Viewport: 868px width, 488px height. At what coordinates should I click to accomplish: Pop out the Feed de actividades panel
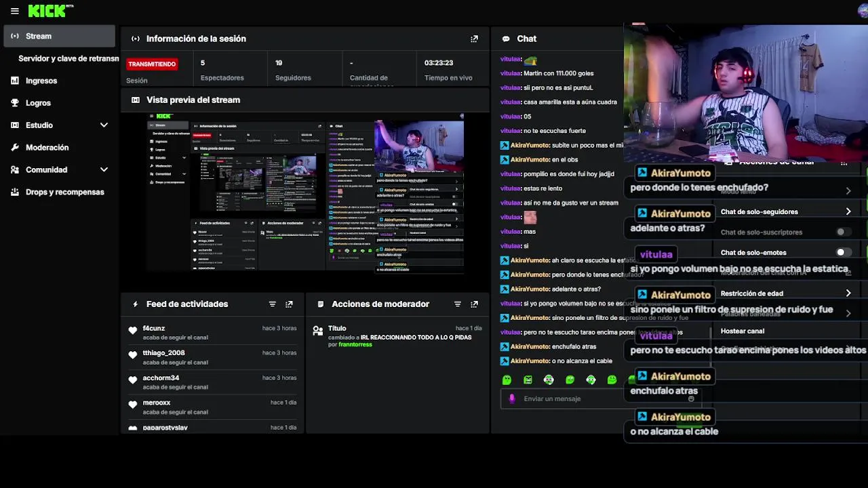[289, 304]
